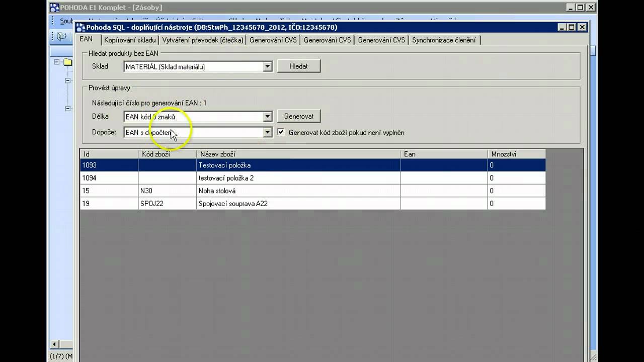644x362 pixels.
Task: Open the Synchronizace členění tab
Action: (444, 40)
